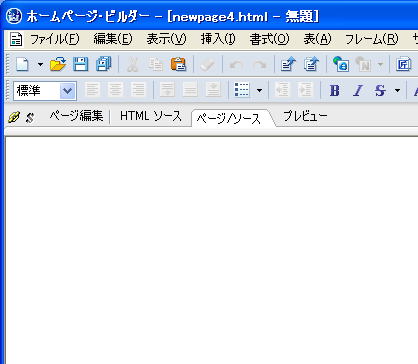Viewport: 418px width, 364px height.
Task: Click the vertical align top icon
Action: 167,90
